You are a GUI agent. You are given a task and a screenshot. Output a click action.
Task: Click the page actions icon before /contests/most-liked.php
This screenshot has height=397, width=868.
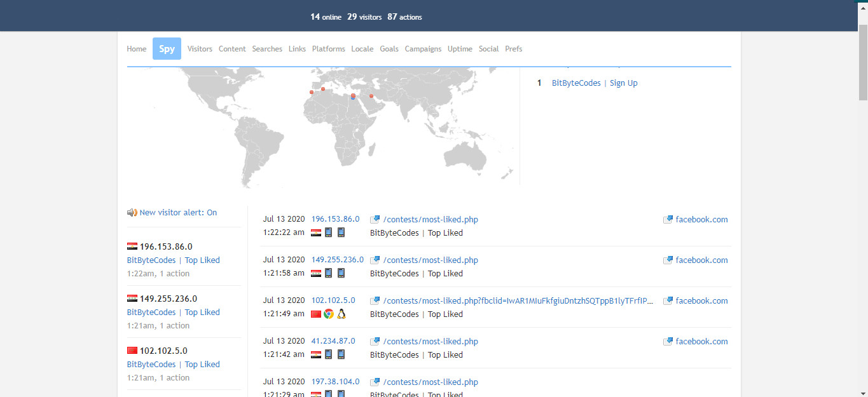375,219
